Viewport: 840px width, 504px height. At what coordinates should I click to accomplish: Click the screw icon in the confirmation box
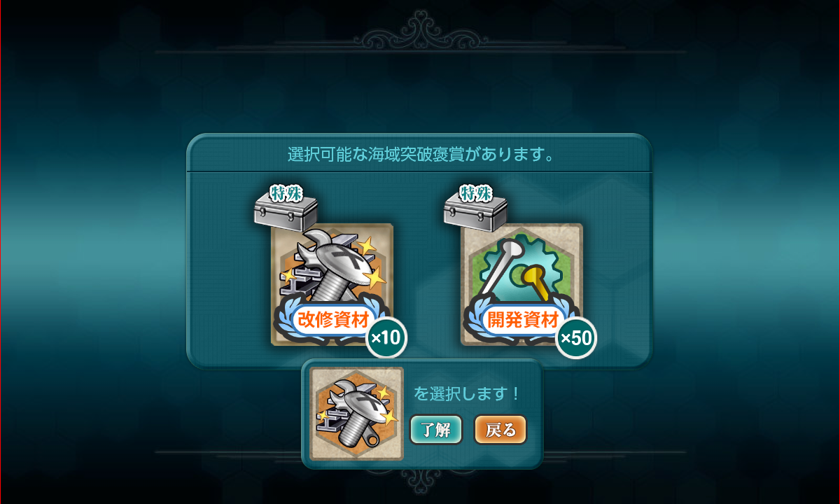(x=357, y=413)
